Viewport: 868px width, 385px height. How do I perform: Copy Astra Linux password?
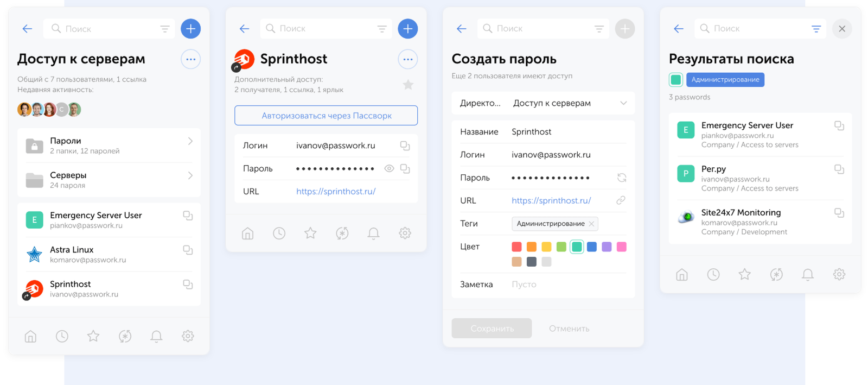[x=188, y=250]
